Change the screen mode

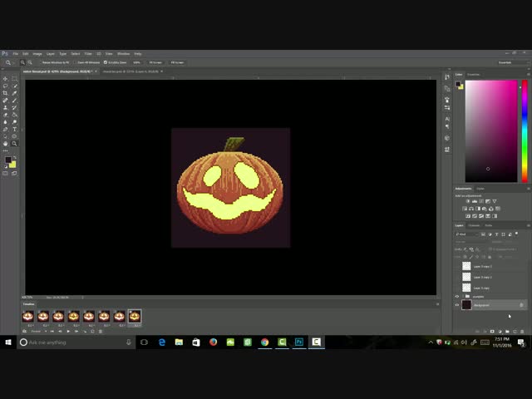14,174
